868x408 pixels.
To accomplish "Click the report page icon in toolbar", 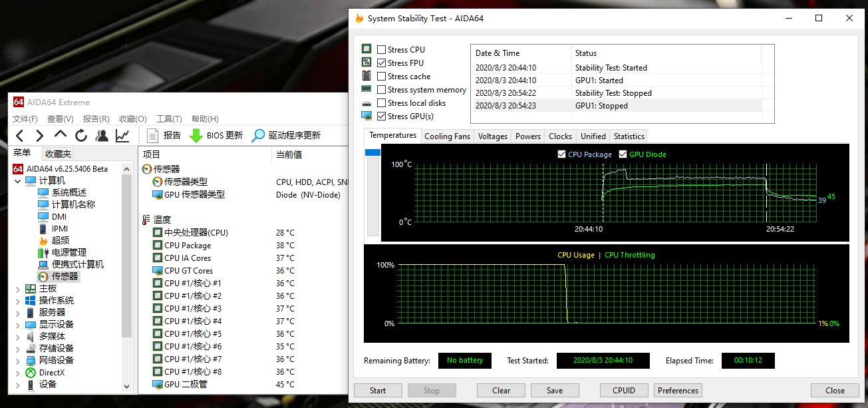I will click(152, 135).
